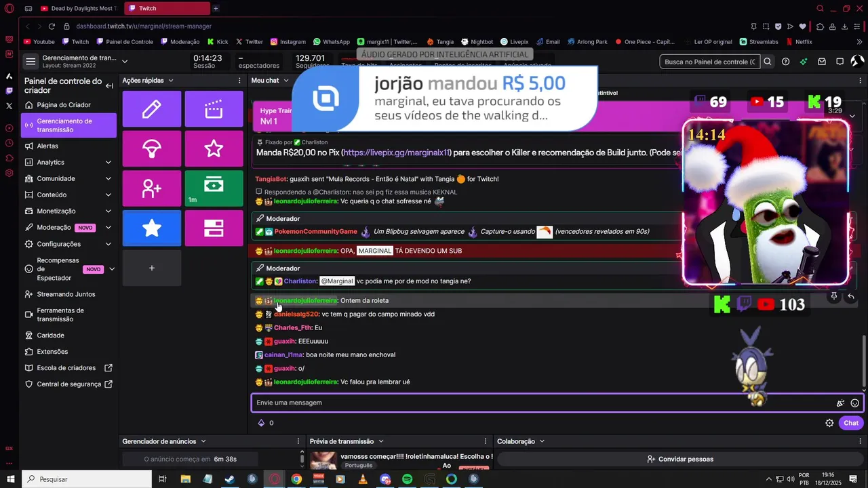Expand Comunidade section in sidebar
Image resolution: width=868 pixels, height=488 pixels.
108,178
